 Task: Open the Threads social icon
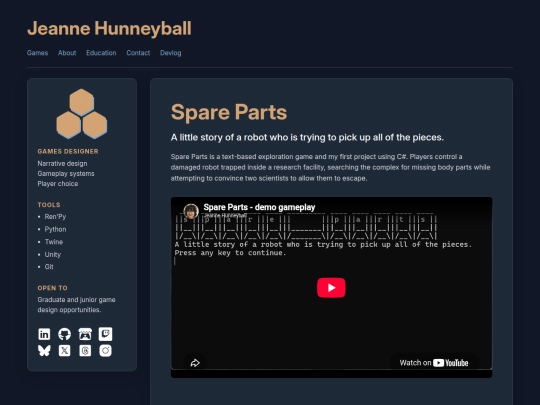85,351
